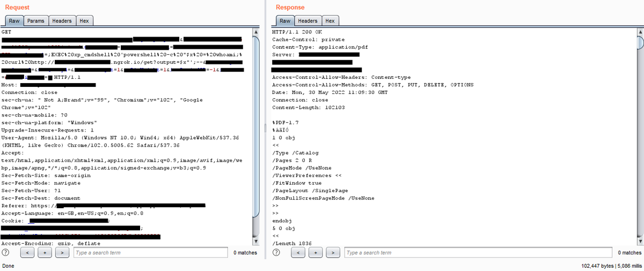
Task: Switch to Headers tab in Response panel
Action: coord(308,20)
